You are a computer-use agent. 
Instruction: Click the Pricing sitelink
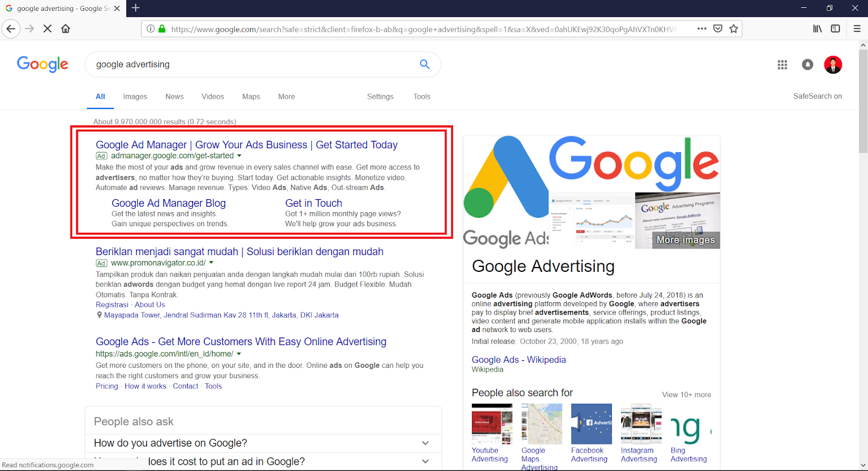107,386
